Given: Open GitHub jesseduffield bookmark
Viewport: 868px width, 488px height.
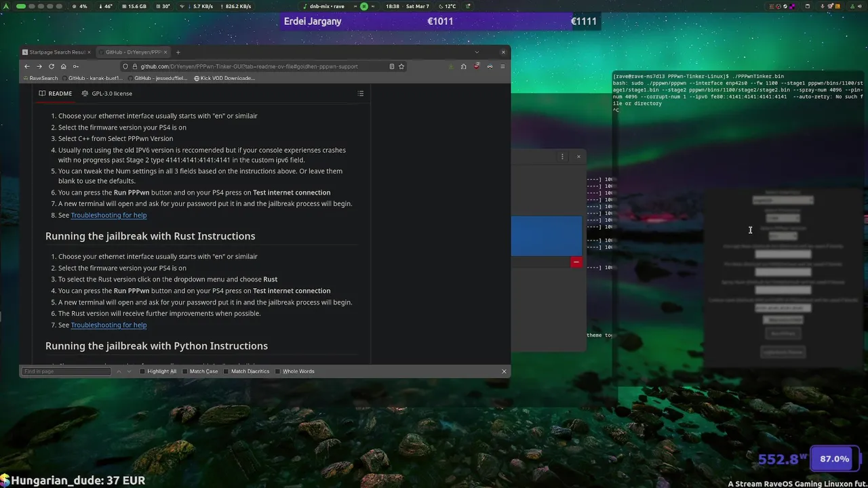Looking at the screenshot, I should click(157, 78).
